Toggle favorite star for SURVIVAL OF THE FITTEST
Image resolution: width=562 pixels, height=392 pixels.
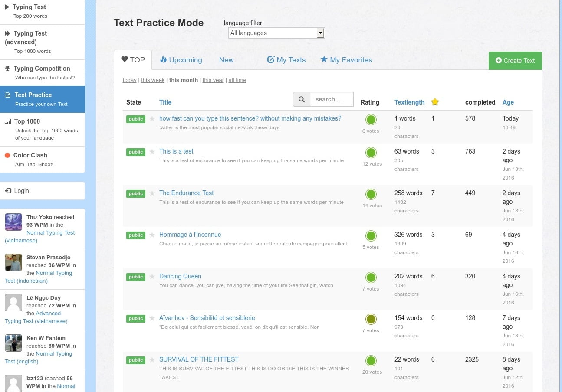click(x=152, y=360)
